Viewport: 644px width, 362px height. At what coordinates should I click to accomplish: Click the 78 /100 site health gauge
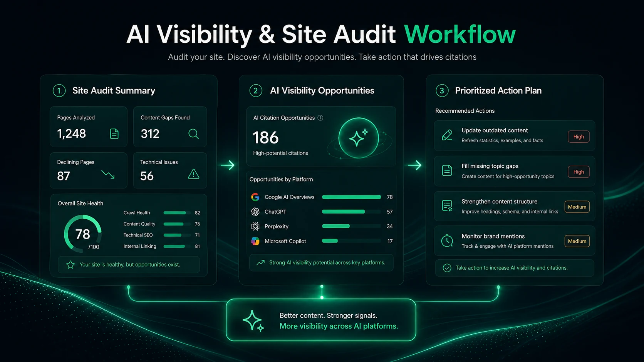pos(82,234)
